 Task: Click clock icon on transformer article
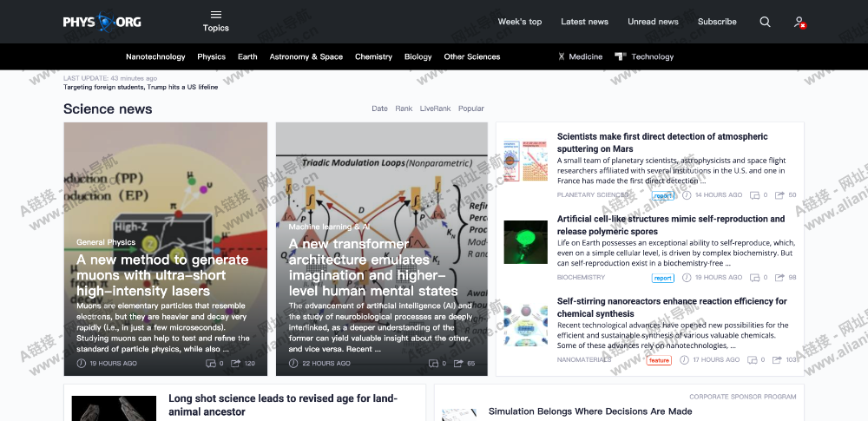point(293,364)
